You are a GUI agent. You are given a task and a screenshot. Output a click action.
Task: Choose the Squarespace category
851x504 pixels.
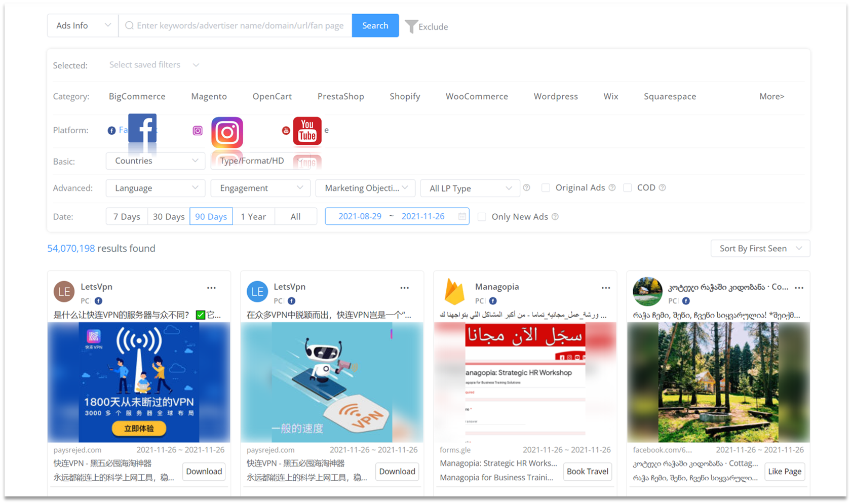(x=670, y=96)
